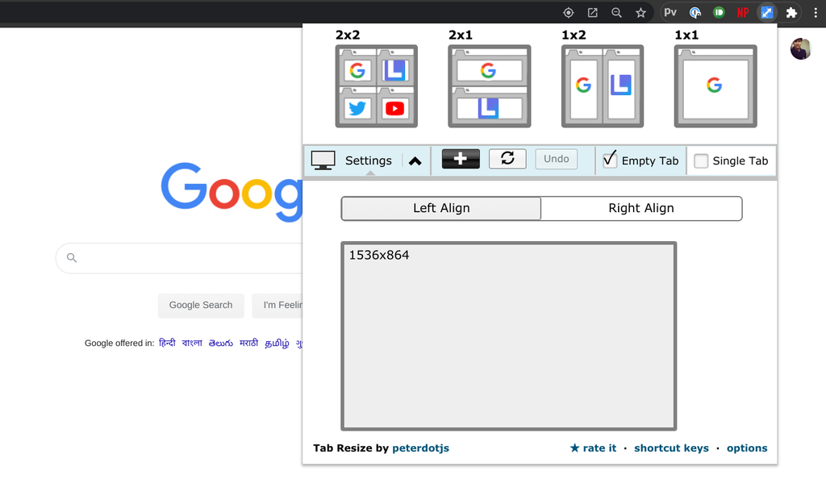This screenshot has width=826, height=504.
Task: Open the Tab Resize extension toolbar icon
Action: pos(766,12)
